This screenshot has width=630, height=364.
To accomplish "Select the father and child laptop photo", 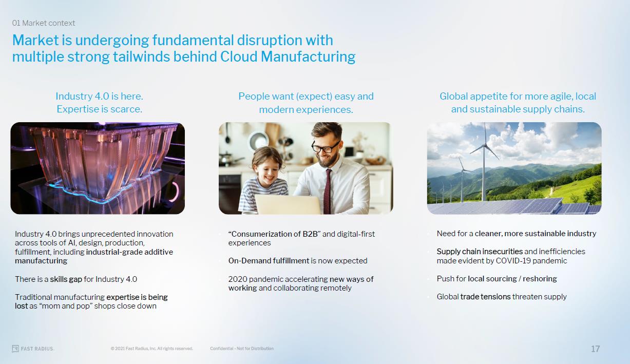I will (306, 168).
